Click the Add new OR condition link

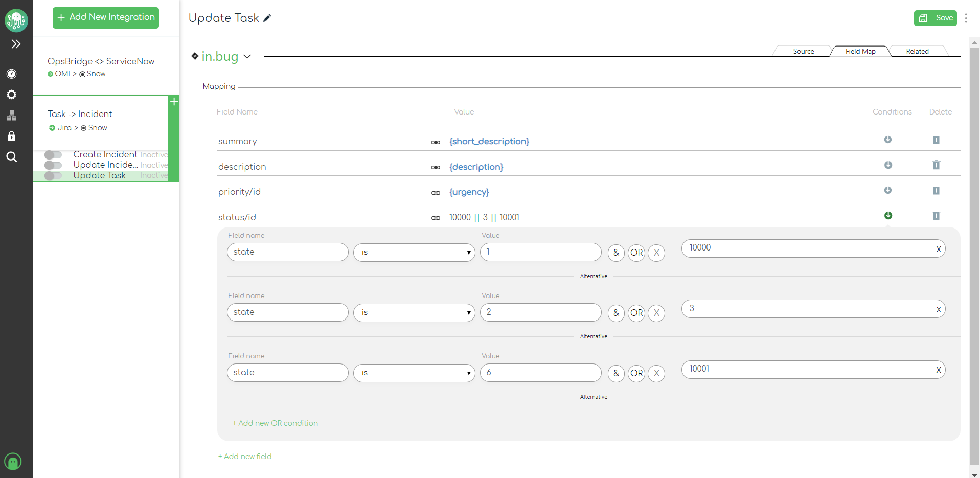click(275, 423)
